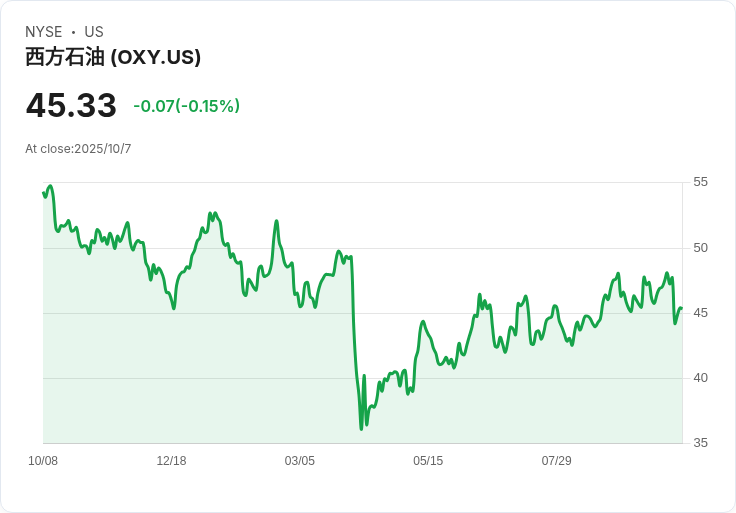736x513 pixels.
Task: Click the 55 y-axis price label
Action: pos(700,182)
